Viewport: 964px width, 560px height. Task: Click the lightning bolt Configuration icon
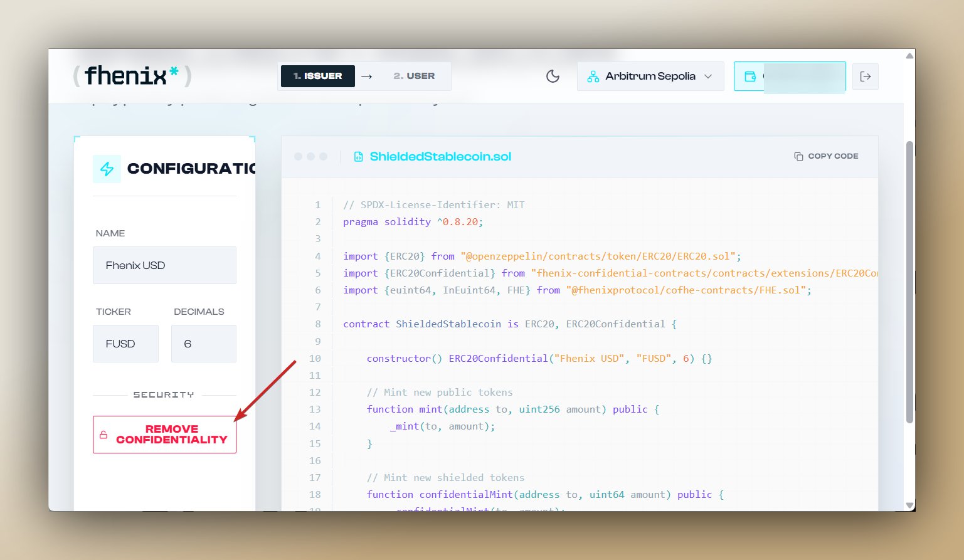point(107,169)
